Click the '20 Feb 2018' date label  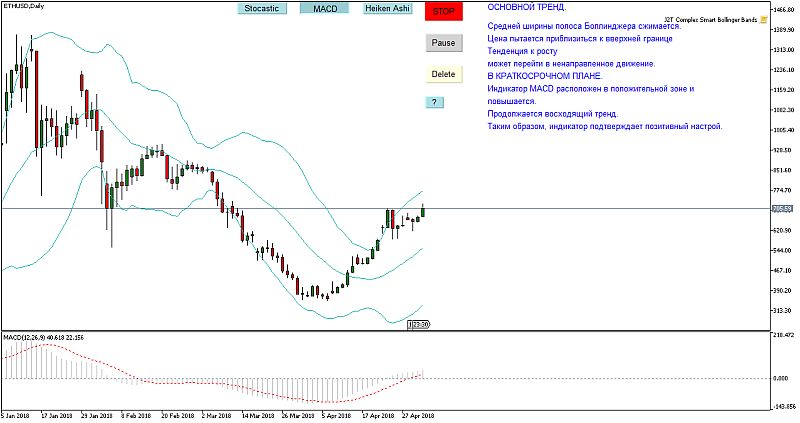tap(178, 415)
